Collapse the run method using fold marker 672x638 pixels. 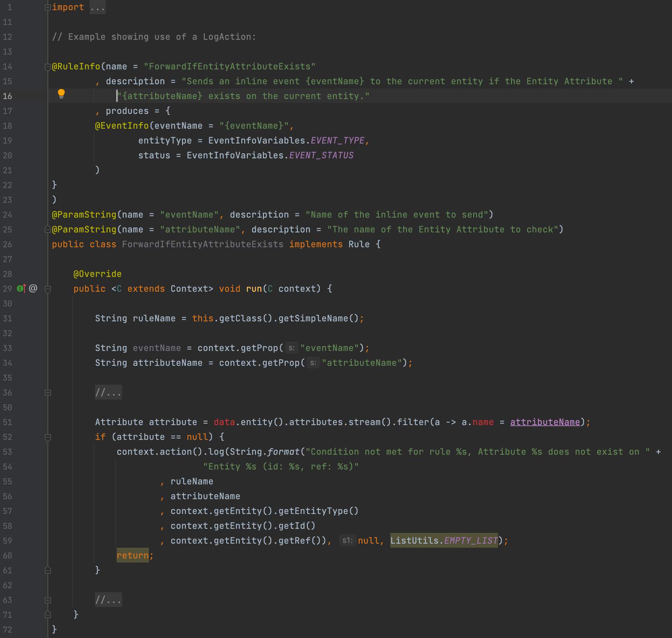48,289
